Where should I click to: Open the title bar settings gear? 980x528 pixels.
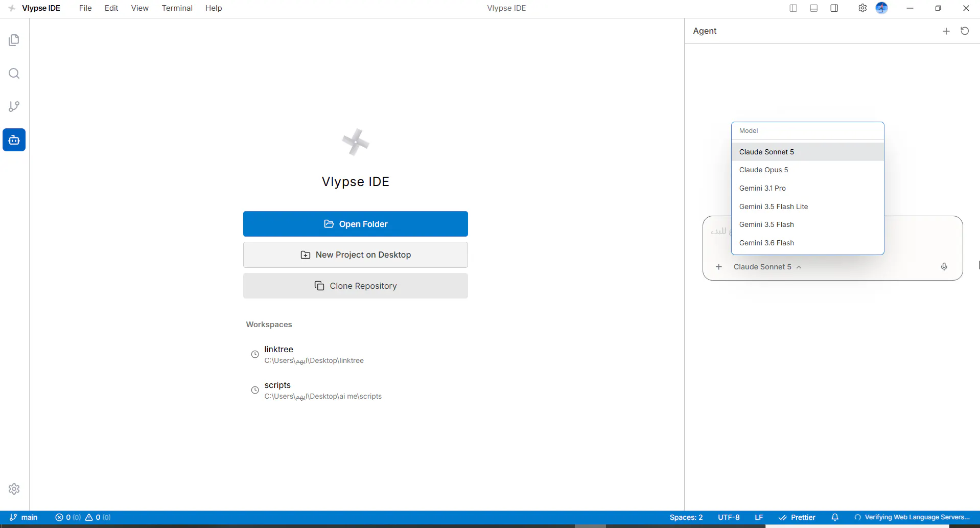coord(862,8)
